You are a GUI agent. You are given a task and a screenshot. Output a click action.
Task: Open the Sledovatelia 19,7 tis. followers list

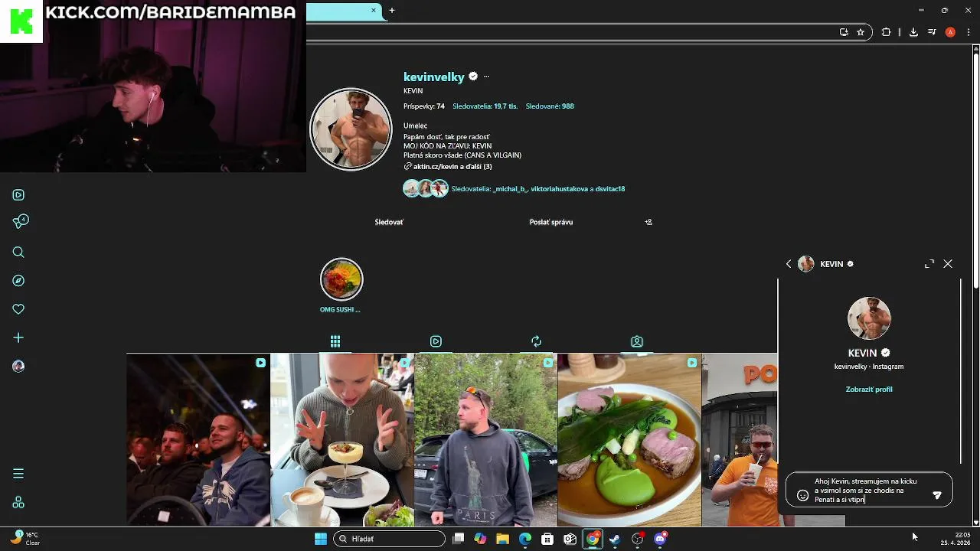coord(484,106)
